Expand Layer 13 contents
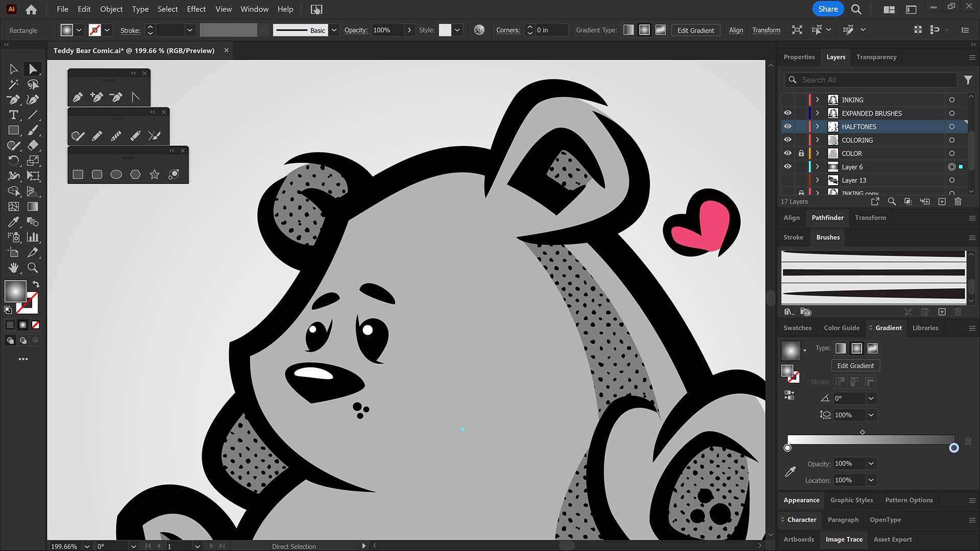This screenshot has height=551, width=980. click(x=817, y=180)
